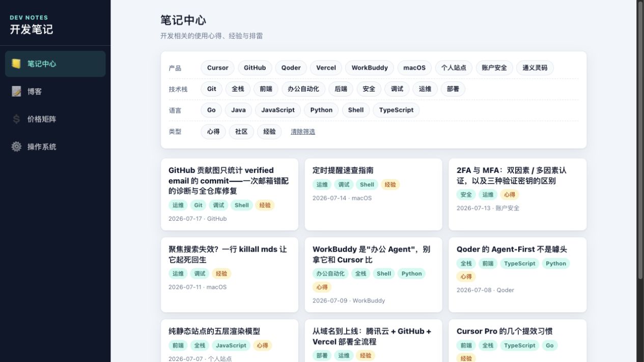Select the 心得 filter in 类型 row
The width and height of the screenshot is (644, 362).
click(x=213, y=132)
